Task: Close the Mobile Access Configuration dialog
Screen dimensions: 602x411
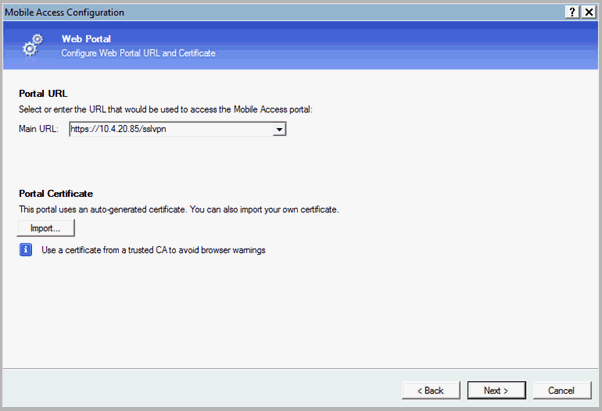Action: [x=588, y=11]
